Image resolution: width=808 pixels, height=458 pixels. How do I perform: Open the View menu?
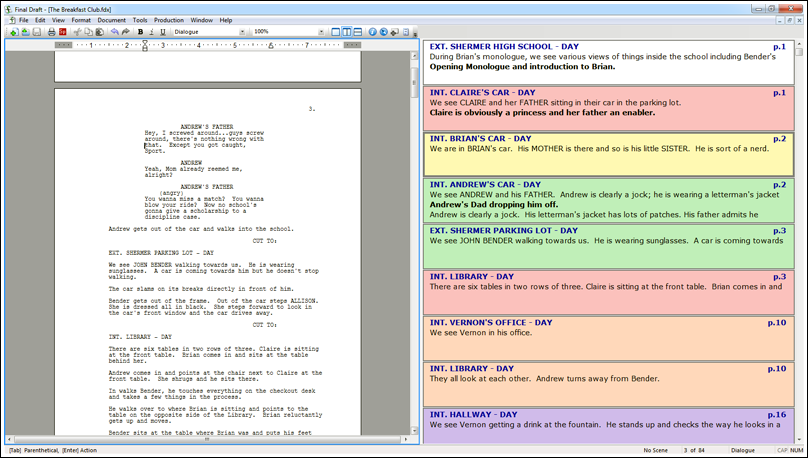58,20
